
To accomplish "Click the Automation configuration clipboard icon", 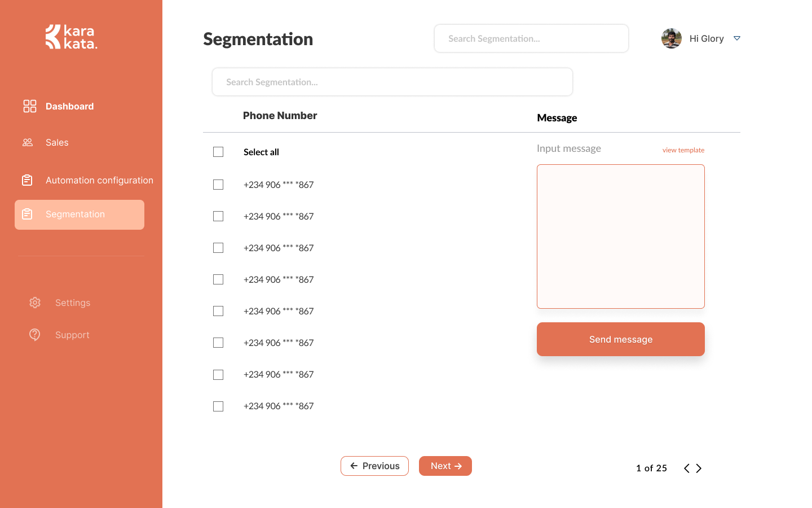I will tap(27, 179).
